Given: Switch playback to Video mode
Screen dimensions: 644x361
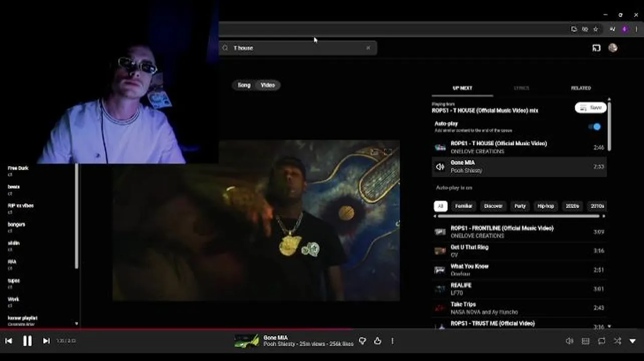Looking at the screenshot, I should pos(268,85).
